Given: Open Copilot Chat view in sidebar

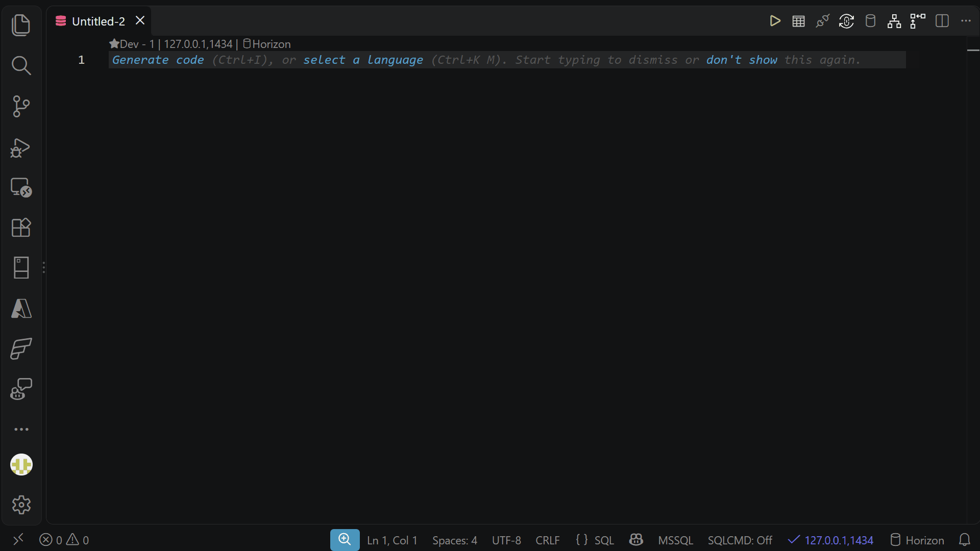Looking at the screenshot, I should pos(21,389).
